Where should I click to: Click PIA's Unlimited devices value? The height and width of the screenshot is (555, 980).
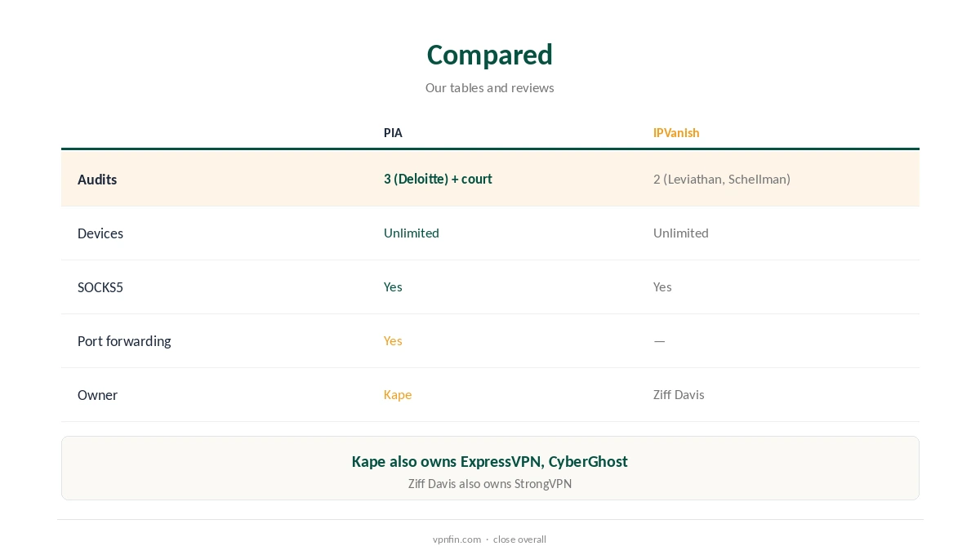point(412,233)
